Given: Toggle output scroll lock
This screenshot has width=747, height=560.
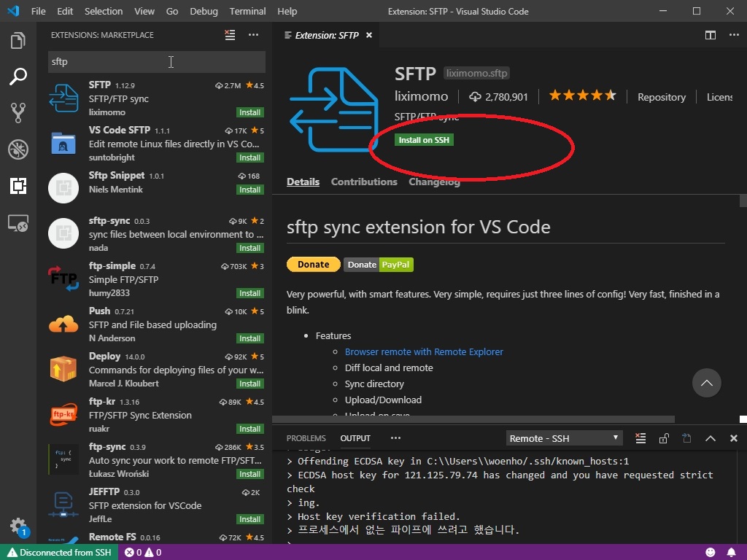Looking at the screenshot, I should (x=664, y=438).
